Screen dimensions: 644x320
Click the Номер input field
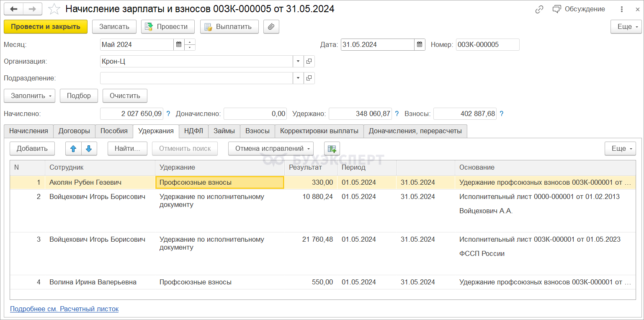(487, 45)
